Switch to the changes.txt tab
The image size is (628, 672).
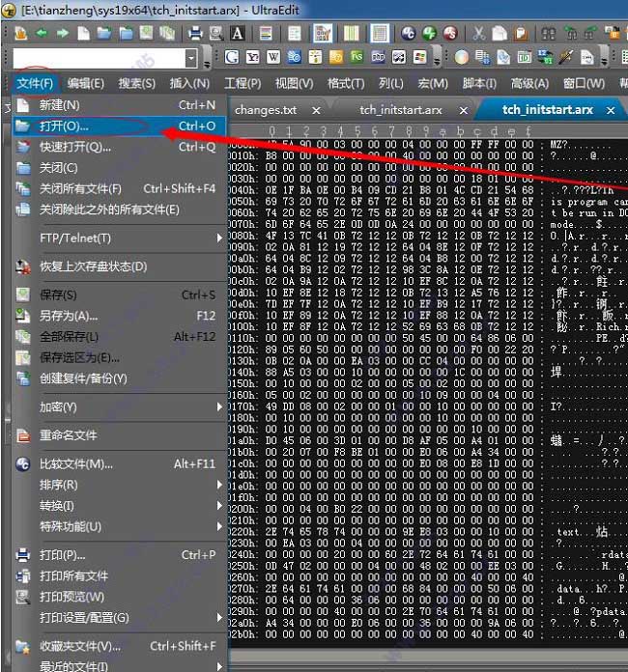[x=266, y=110]
